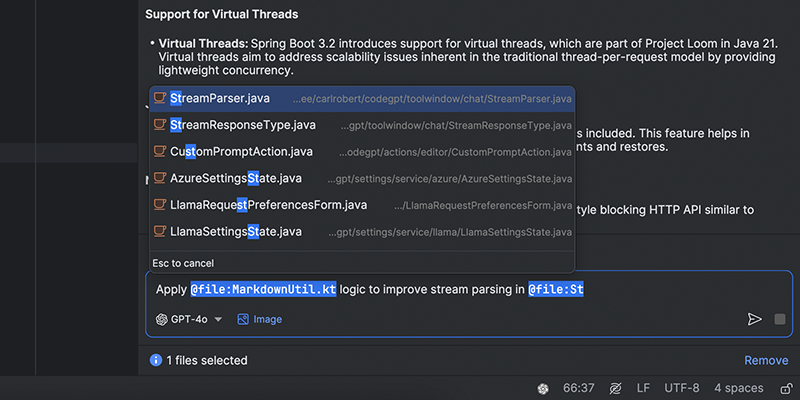
Task: Open the LF line separator selector
Action: (644, 388)
